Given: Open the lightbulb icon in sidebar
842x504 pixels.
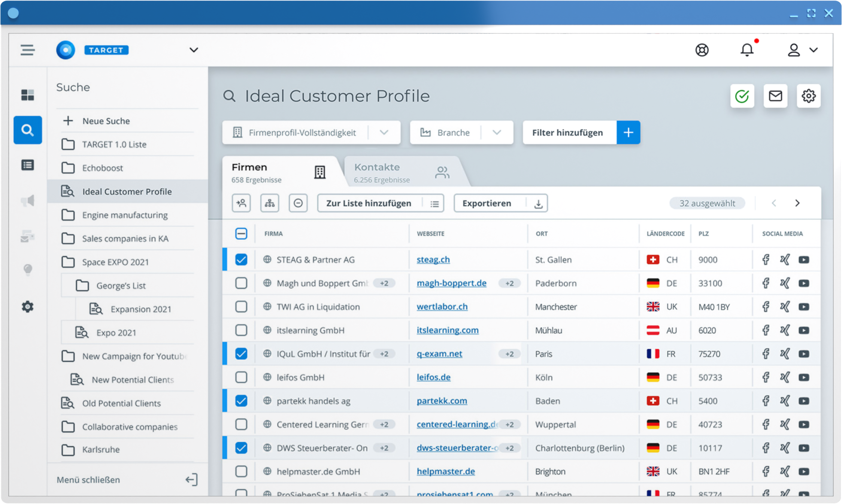Looking at the screenshot, I should point(27,269).
